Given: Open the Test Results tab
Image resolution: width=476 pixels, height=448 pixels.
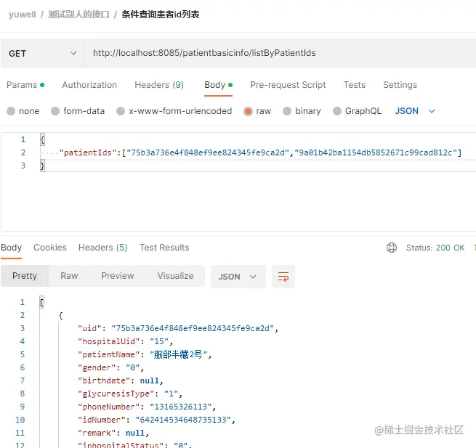Looking at the screenshot, I should click(x=164, y=248).
